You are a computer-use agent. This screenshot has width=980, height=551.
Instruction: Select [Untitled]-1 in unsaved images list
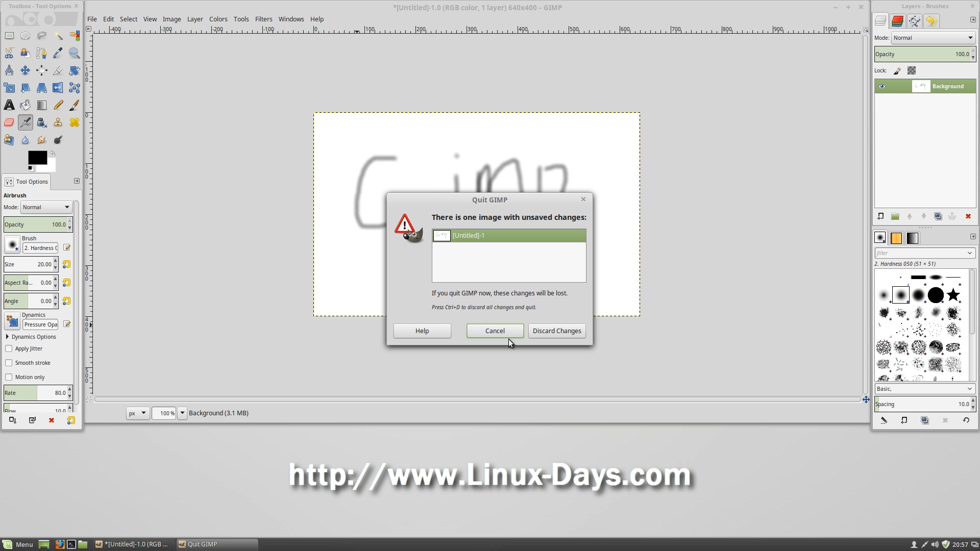point(509,236)
